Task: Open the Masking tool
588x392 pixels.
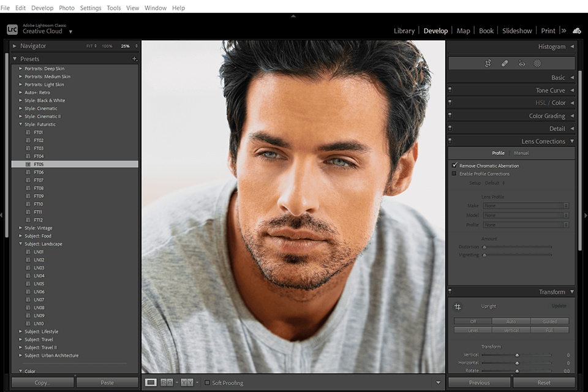Action: point(537,62)
